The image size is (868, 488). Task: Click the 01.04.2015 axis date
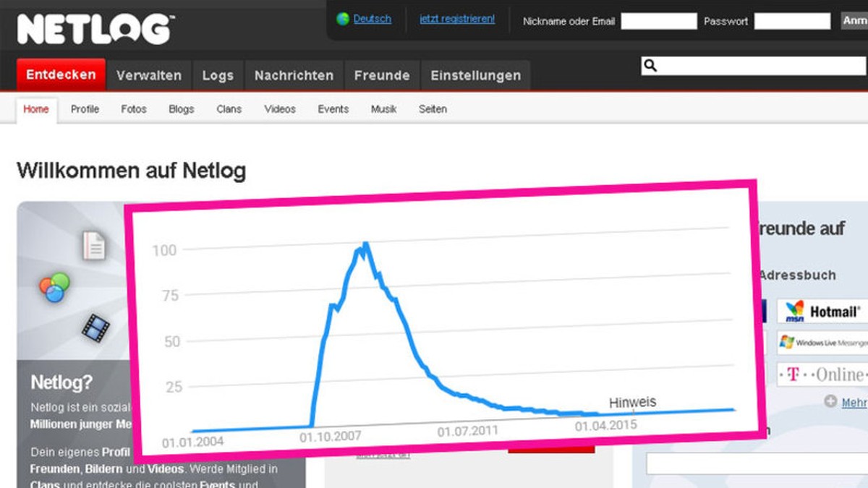click(606, 426)
